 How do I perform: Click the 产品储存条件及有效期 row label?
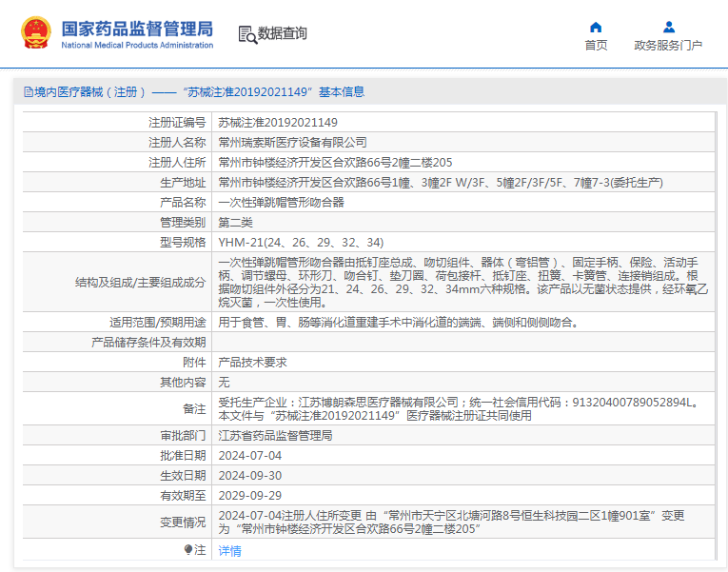148,343
